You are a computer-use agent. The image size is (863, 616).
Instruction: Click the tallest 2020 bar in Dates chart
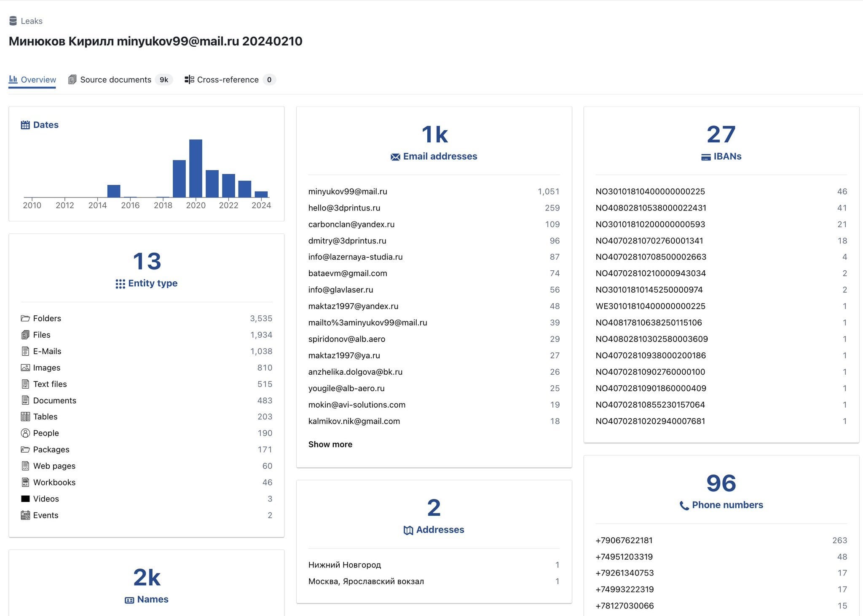(196, 168)
